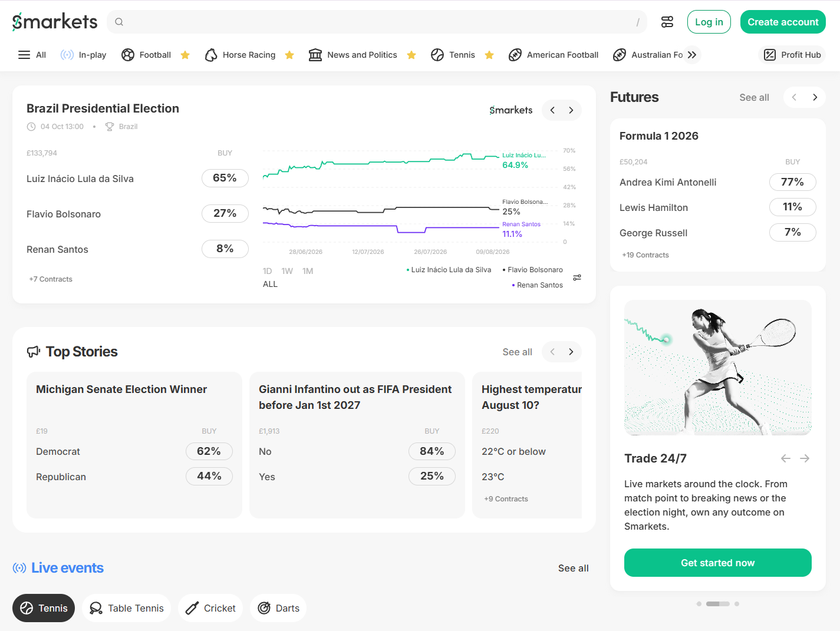Select the 1W chart range
Image resolution: width=840 pixels, height=631 pixels.
pyautogui.click(x=287, y=271)
